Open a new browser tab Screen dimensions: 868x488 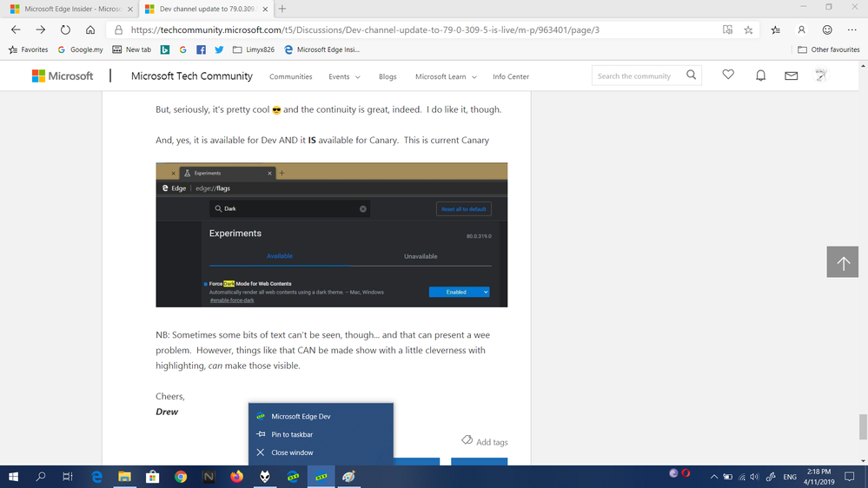[282, 9]
